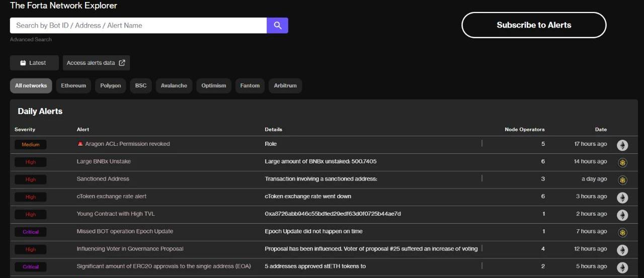This screenshot has width=644, height=278.
Task: Click '14 hours ago' date
Action: 591,161
